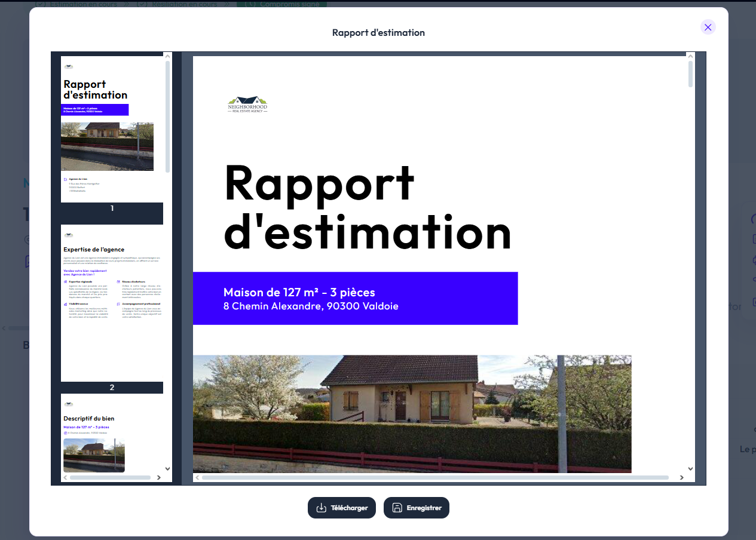Click the thumbnail panel scroll-up arrow
Image resolution: width=756 pixels, height=540 pixels.
click(x=167, y=57)
